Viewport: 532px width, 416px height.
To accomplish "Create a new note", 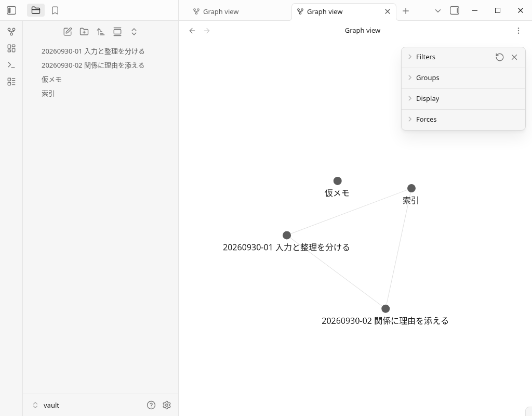I will tap(68, 32).
